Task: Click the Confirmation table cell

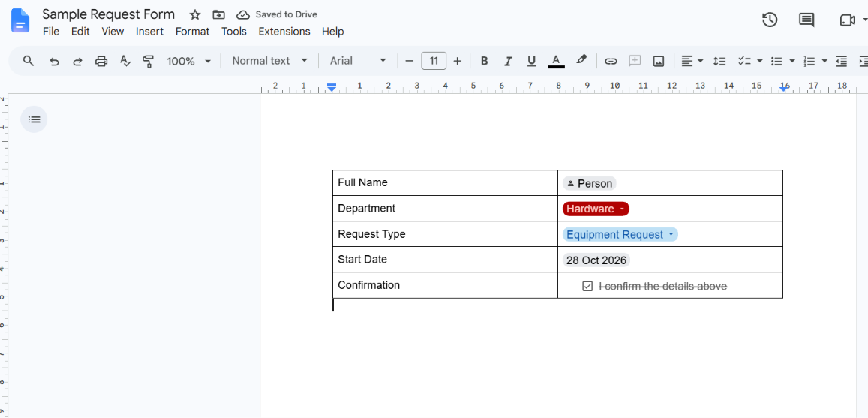Action: [445, 285]
